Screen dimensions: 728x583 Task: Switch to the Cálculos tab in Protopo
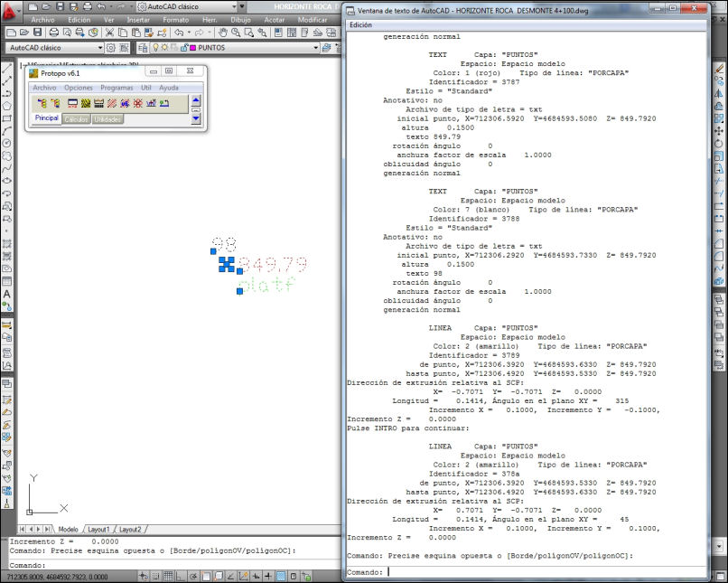click(76, 119)
